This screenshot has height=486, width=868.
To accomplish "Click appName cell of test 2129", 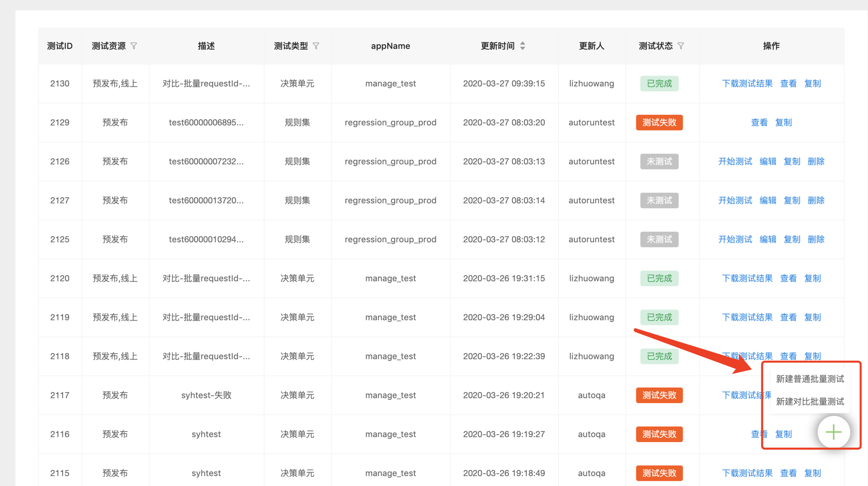I will (390, 123).
